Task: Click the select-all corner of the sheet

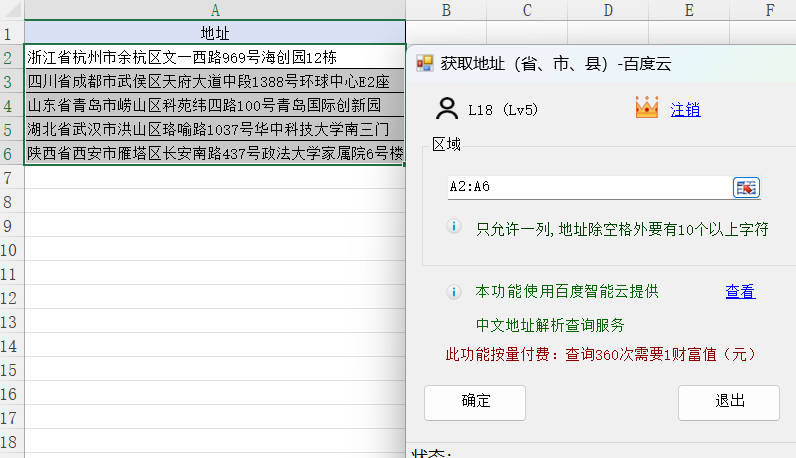Action: tap(12, 10)
